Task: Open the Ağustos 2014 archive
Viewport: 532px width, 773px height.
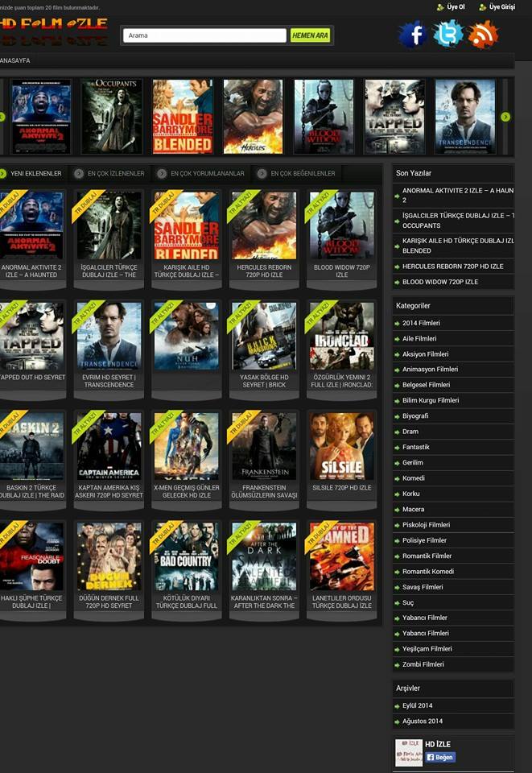Action: pos(423,721)
